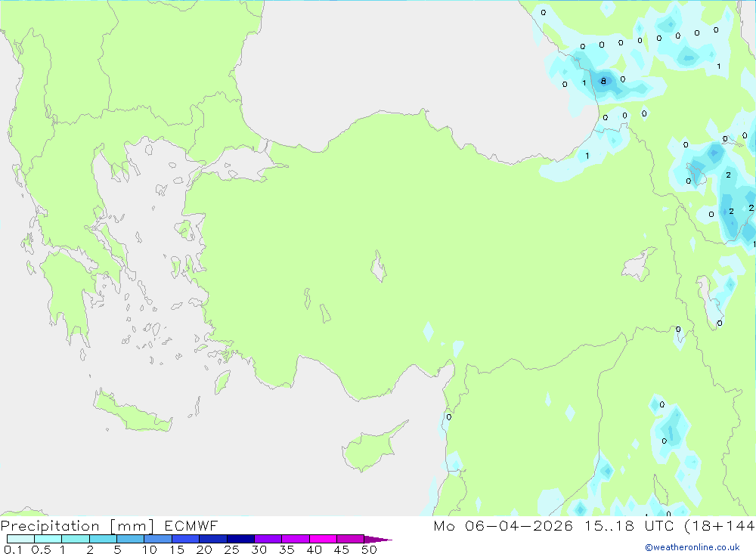756x554 pixels.
Task: Click the legend label '50'
Action: (x=370, y=549)
